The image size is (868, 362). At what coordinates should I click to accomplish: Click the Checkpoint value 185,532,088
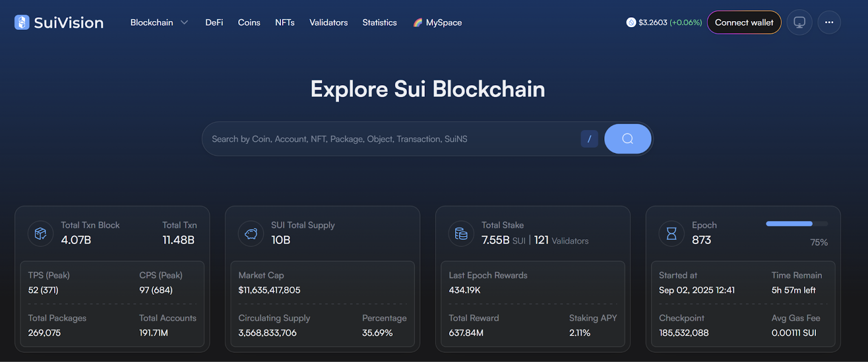click(684, 333)
